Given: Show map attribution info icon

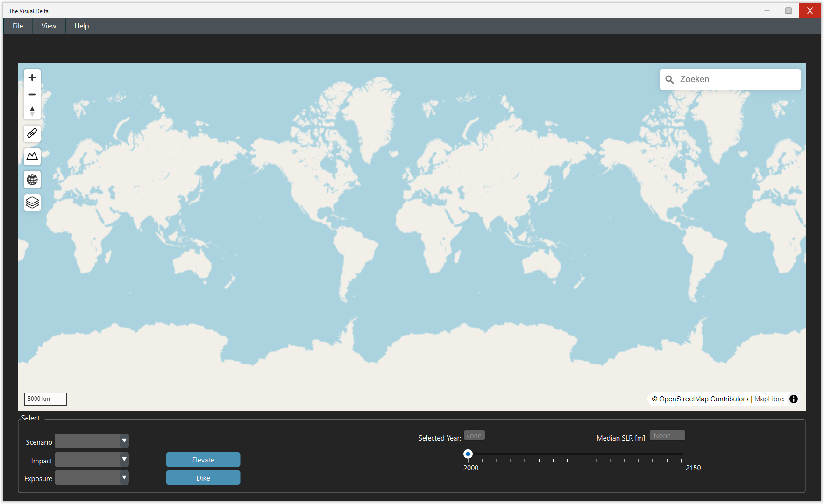Looking at the screenshot, I should pyautogui.click(x=793, y=399).
